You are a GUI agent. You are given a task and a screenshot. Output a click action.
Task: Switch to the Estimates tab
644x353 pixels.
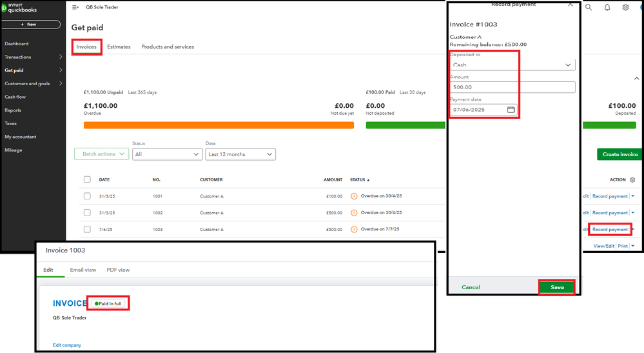(x=119, y=47)
